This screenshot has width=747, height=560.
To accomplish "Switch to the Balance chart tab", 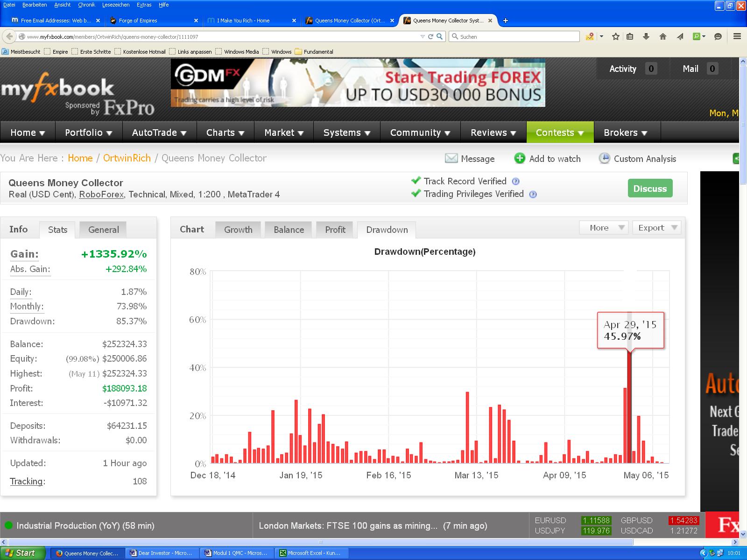I will point(289,230).
